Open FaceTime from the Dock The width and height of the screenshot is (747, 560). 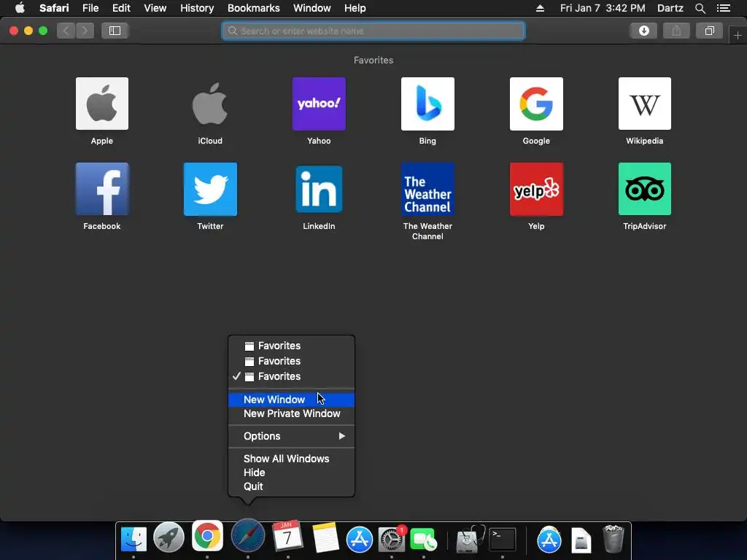(x=423, y=540)
